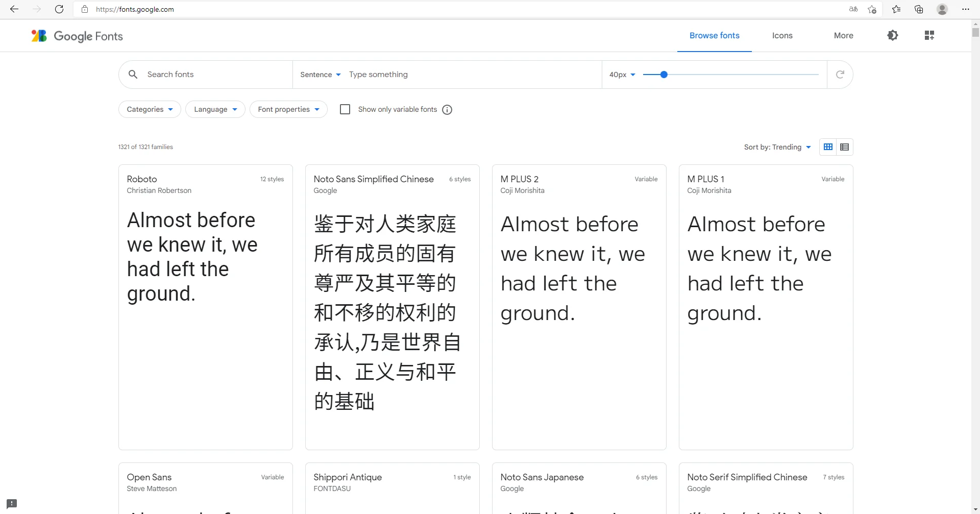The width and height of the screenshot is (980, 514).
Task: Click the Google Fonts logo
Action: tap(77, 36)
